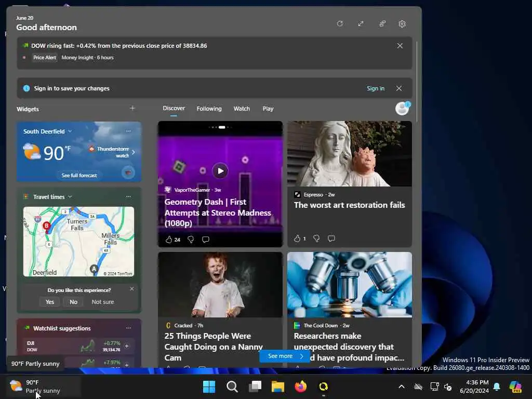The image size is (532, 399).
Task: Close the sign-in notification banner
Action: coord(399,88)
